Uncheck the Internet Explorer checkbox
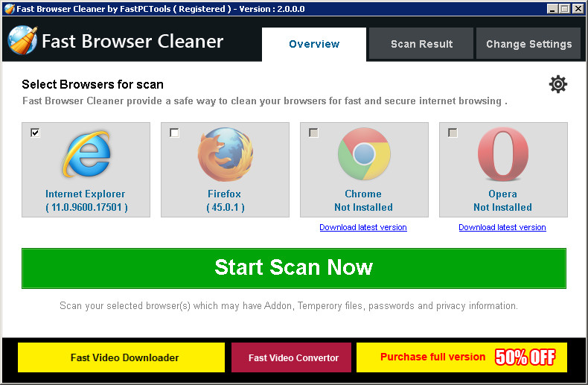Image resolution: width=588 pixels, height=385 pixels. 35,133
